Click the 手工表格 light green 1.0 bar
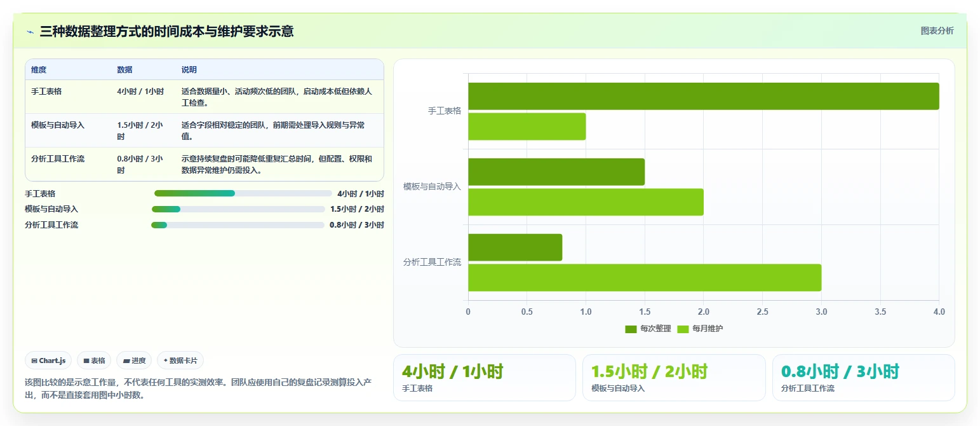This screenshot has width=980, height=426. [x=527, y=127]
